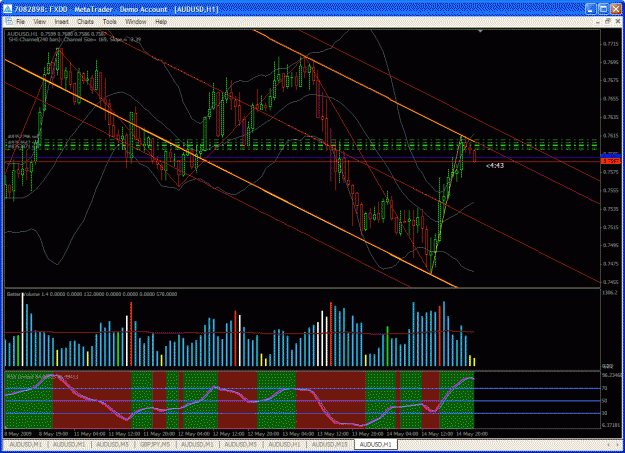This screenshot has height=453, width=625.
Task: Minimize the chart child window from the menu bar
Action: [599, 22]
